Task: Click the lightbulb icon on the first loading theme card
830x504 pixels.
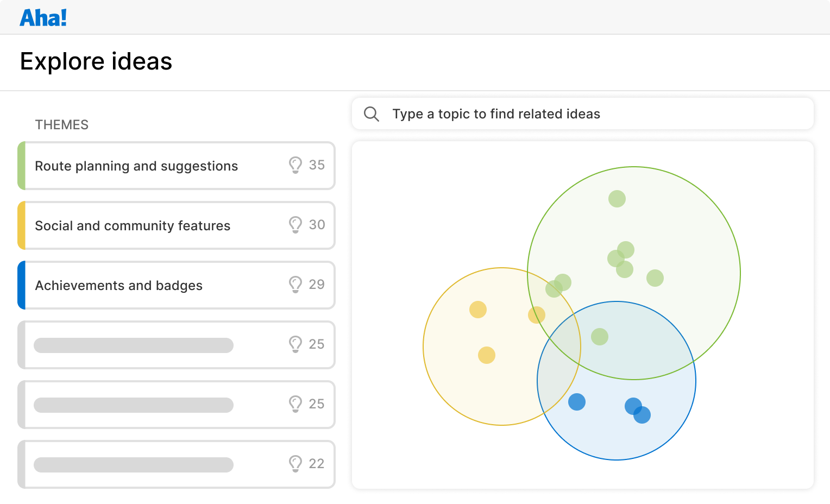Action: [295, 344]
